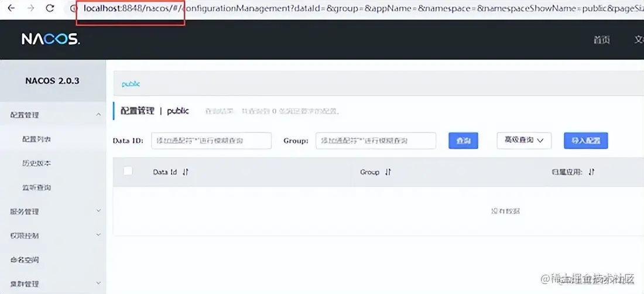Focus the Data ID search field
The image size is (644, 294).
pyautogui.click(x=211, y=141)
